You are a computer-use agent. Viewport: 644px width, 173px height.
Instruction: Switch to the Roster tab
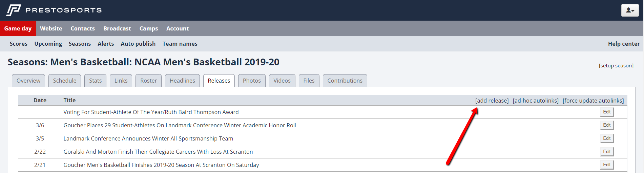pos(148,81)
